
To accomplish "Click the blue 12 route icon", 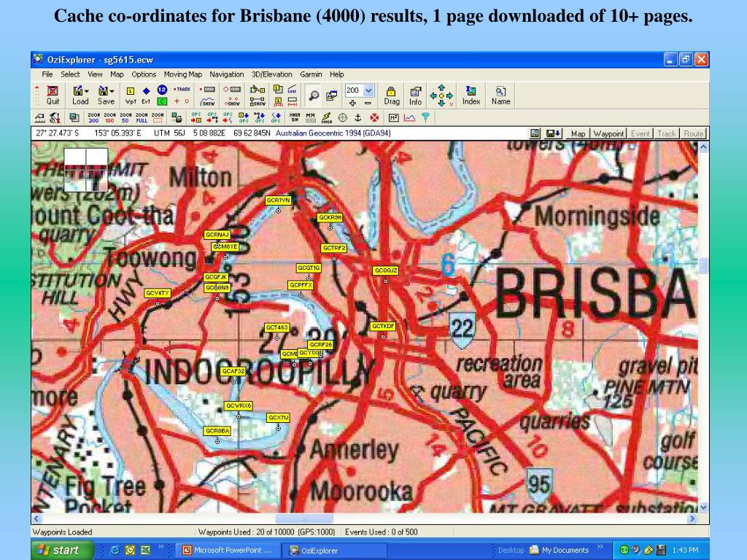I will pyautogui.click(x=162, y=90).
